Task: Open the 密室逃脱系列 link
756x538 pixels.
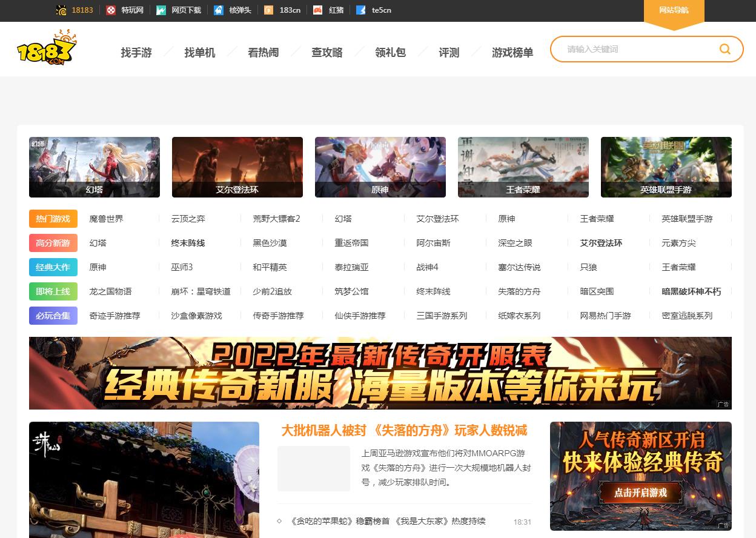Action: point(688,316)
